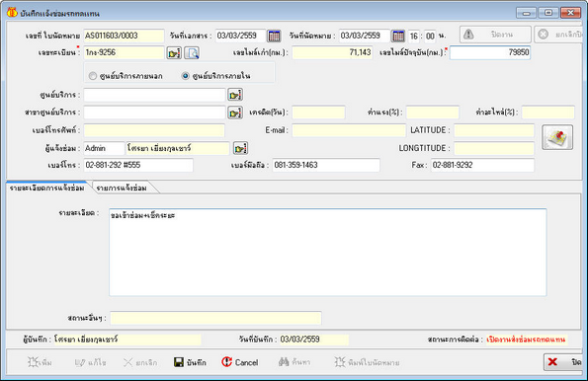Viewport: 588px width, 381px height.
Task: Click the LATITUDE field
Action: 494,130
